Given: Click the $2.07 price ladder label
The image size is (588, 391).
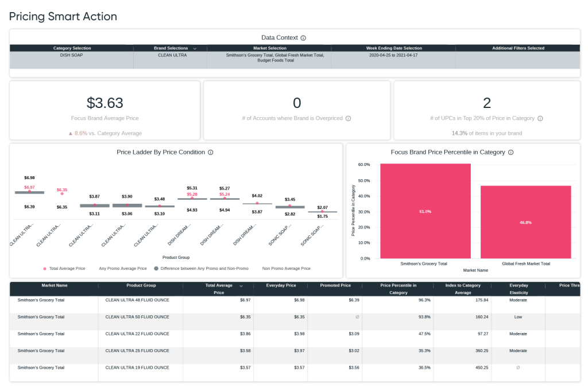Looking at the screenshot, I should (x=322, y=208).
